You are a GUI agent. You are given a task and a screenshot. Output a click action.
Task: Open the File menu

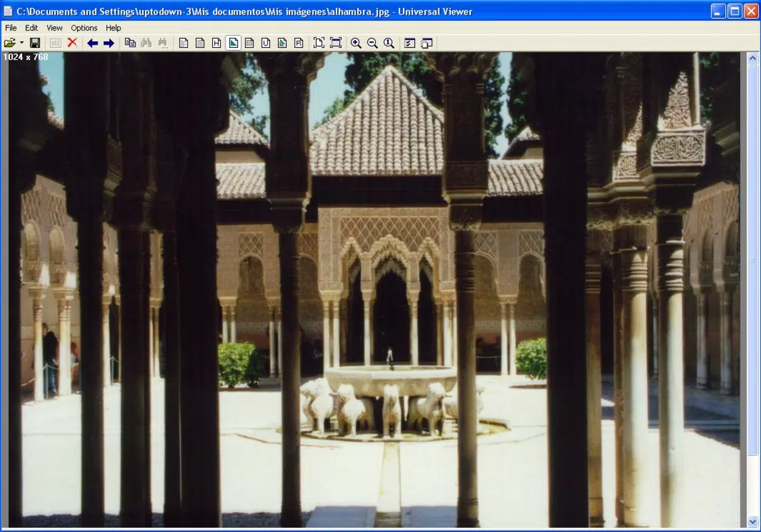(11, 28)
